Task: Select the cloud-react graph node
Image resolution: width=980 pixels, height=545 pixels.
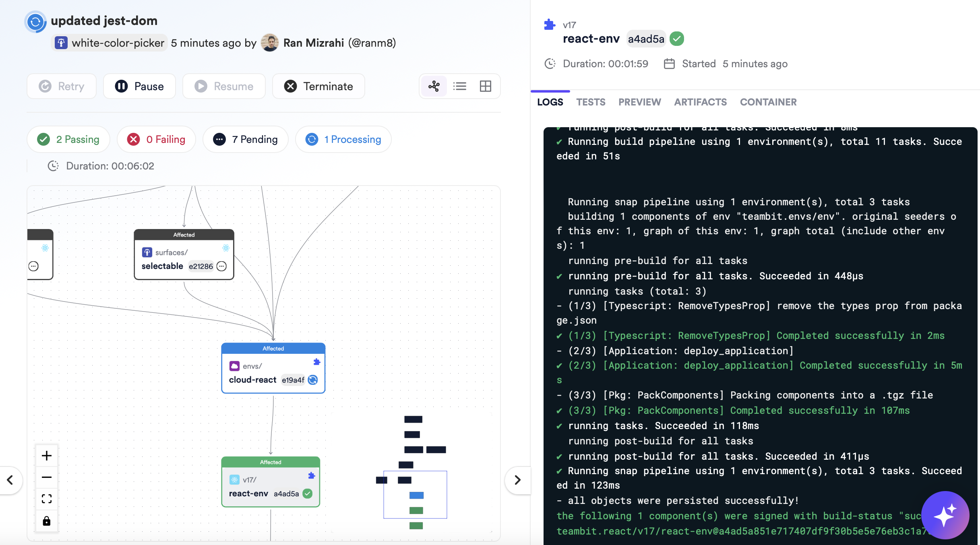Action: 273,368
